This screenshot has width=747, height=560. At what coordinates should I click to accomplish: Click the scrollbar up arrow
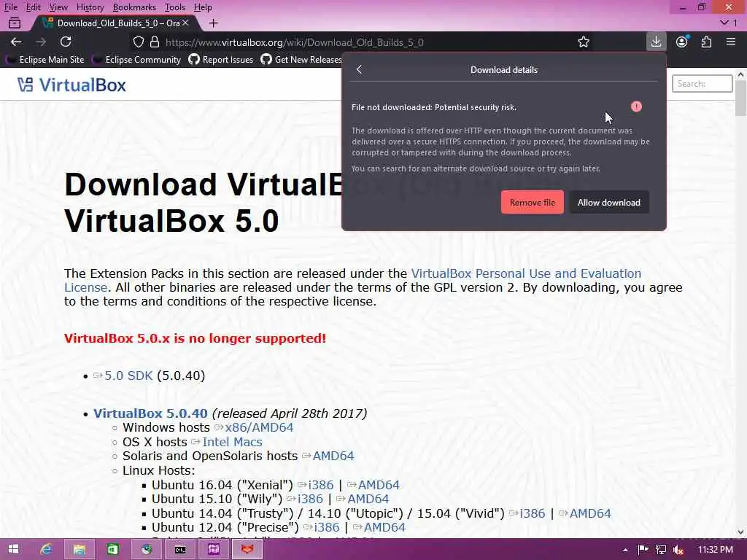[x=740, y=74]
